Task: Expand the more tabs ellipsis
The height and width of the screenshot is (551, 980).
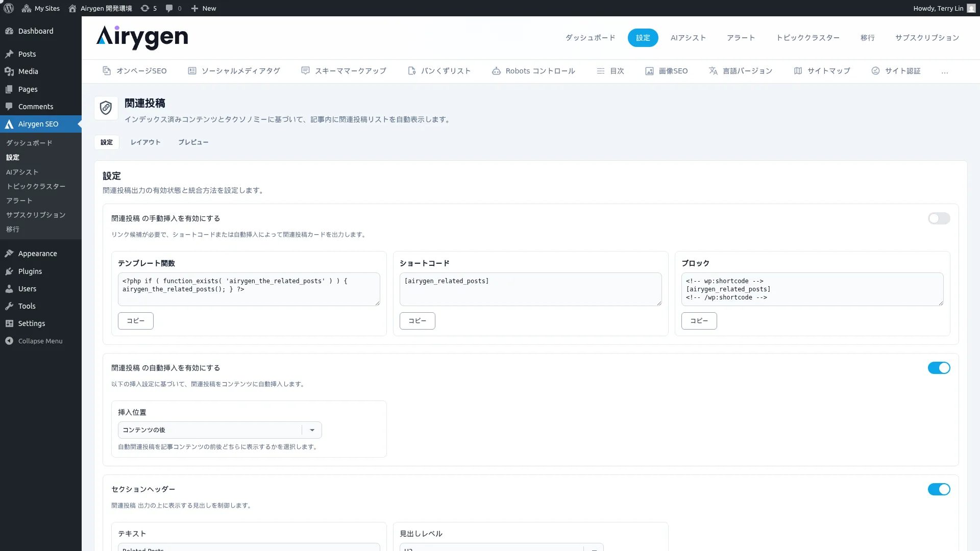Action: pos(945,71)
